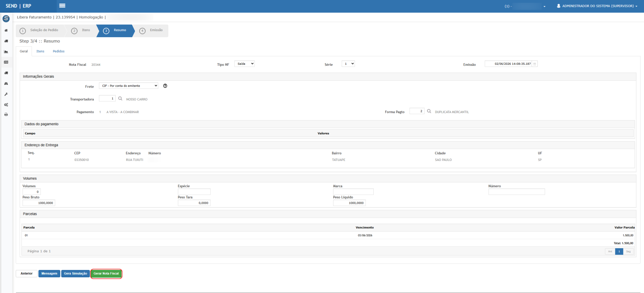Search Forma Pagto with magnifier icon
This screenshot has width=644, height=293.
tap(429, 111)
